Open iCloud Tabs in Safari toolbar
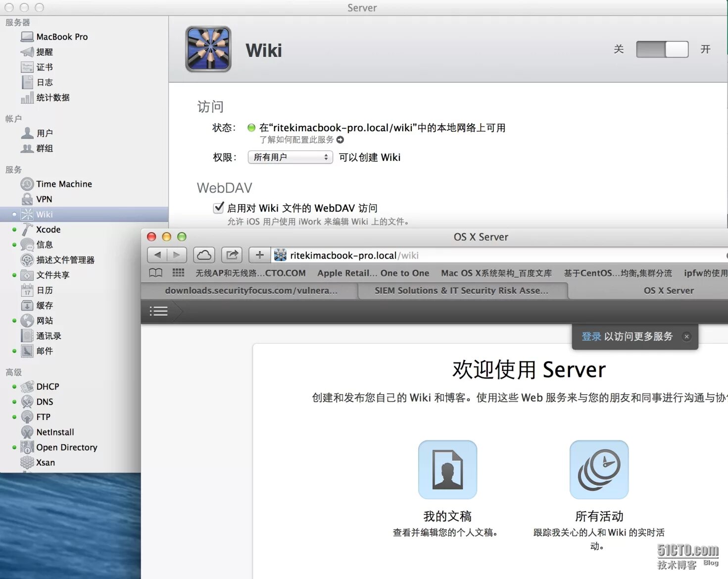Viewport: 728px width, 579px height. click(204, 255)
